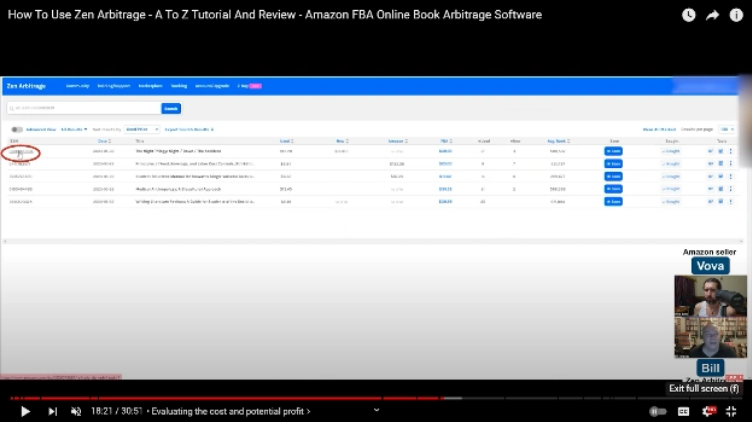Open kebab menu for Night Trilogy row

tap(731, 151)
